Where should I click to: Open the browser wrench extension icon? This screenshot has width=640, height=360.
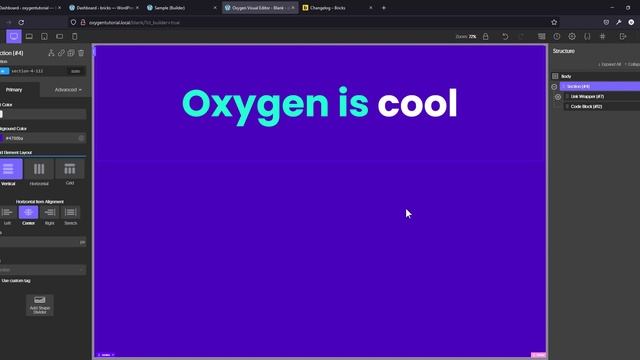point(619,22)
